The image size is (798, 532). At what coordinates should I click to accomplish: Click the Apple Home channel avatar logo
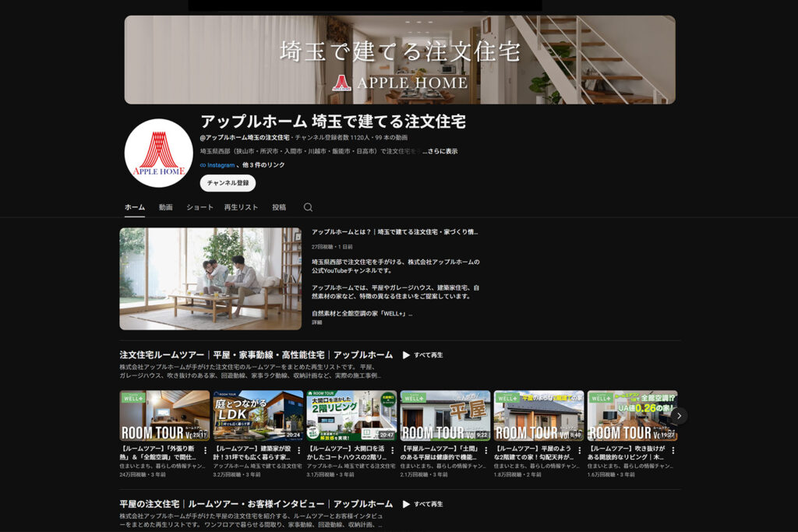pos(158,153)
